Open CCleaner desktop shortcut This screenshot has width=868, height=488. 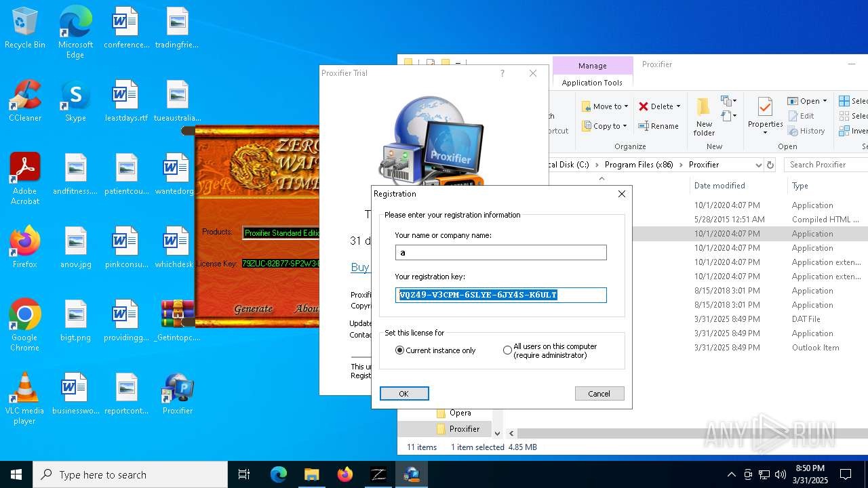pyautogui.click(x=25, y=102)
